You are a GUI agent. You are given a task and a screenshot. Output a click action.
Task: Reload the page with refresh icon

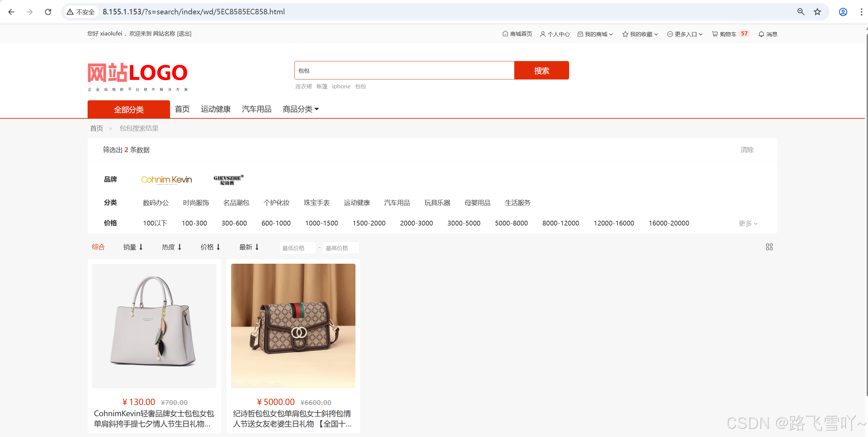click(x=48, y=12)
